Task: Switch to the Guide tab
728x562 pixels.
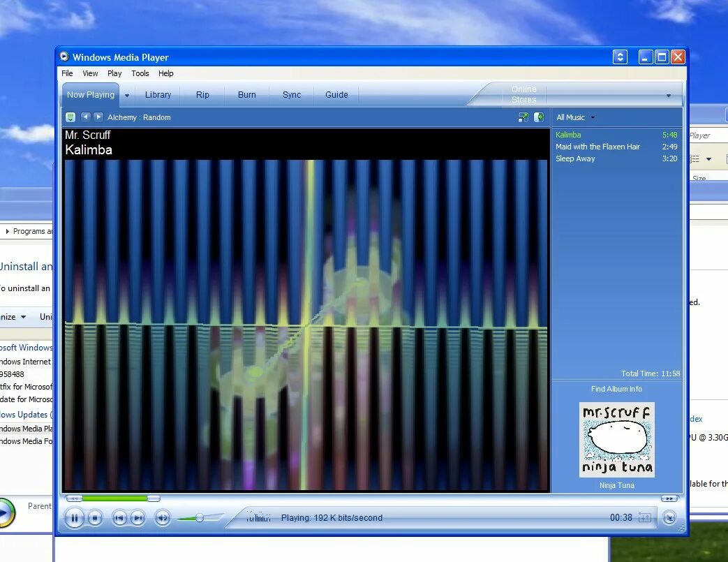Action: tap(336, 95)
